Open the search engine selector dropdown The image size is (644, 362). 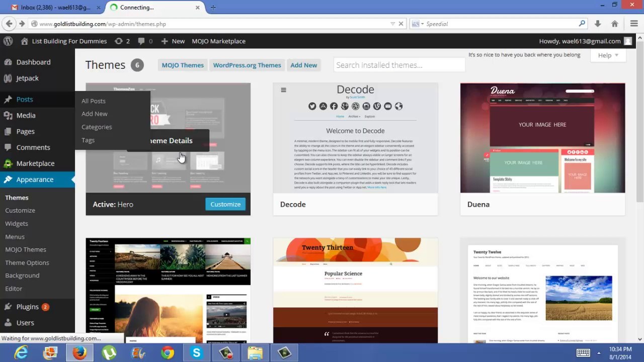pyautogui.click(x=418, y=24)
